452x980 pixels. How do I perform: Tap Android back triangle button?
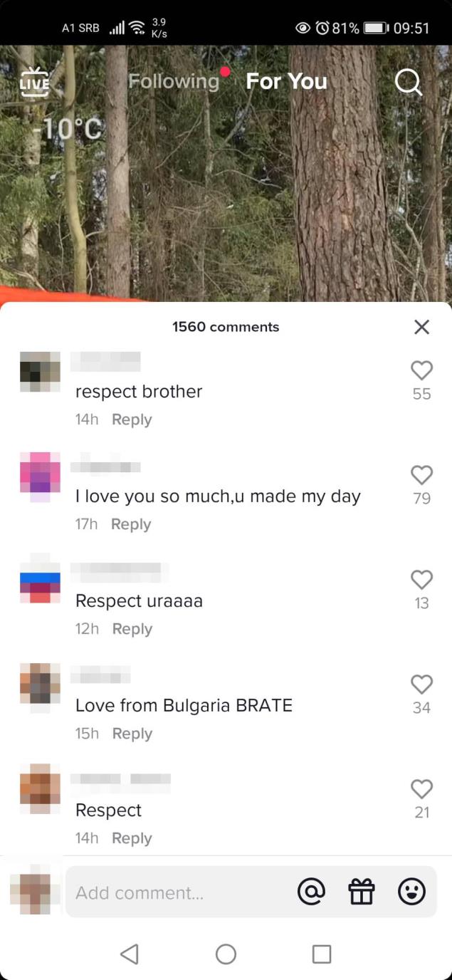pyautogui.click(x=130, y=954)
